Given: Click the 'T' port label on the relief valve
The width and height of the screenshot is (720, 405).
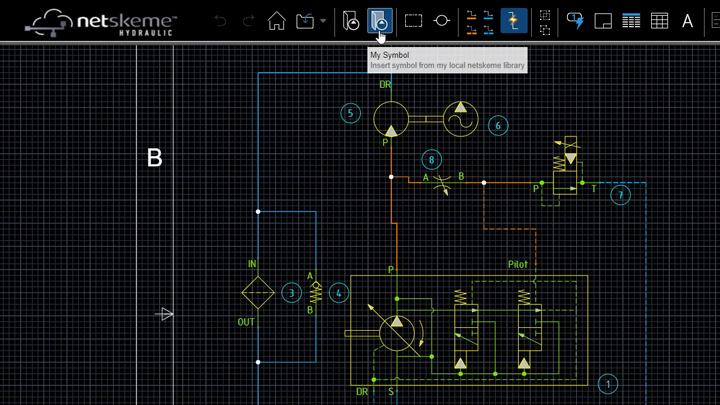Looking at the screenshot, I should point(594,189).
